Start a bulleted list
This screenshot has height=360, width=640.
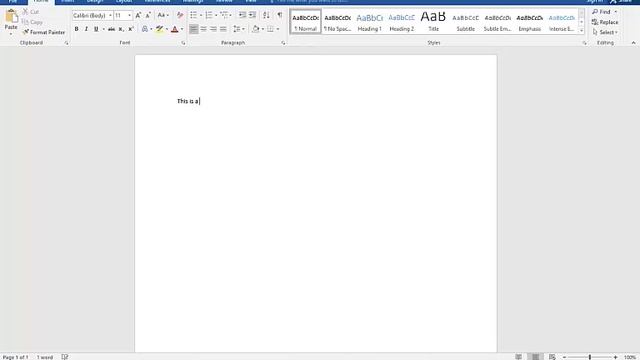pos(193,16)
